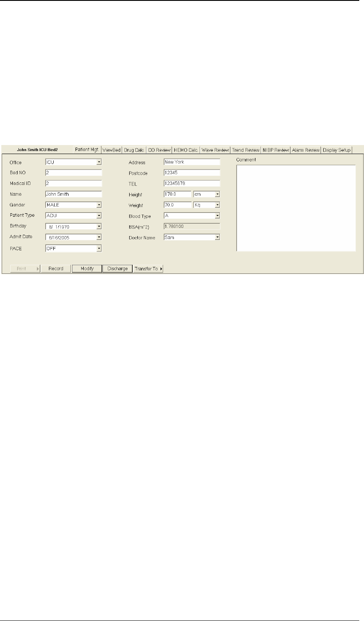Click the BSA(m^2) label
This screenshot has width=364, height=621.
click(x=140, y=227)
